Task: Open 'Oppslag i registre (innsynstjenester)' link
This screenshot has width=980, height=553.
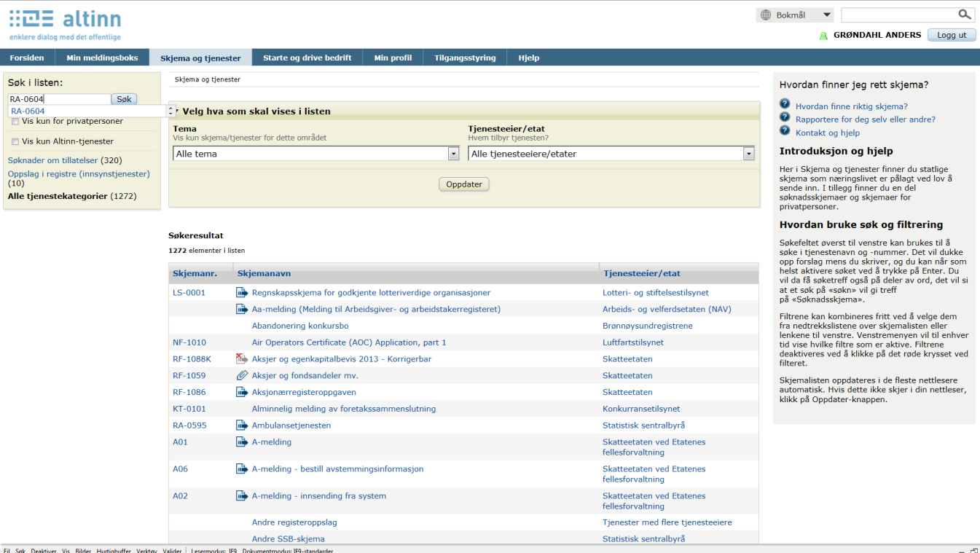Action: click(79, 173)
